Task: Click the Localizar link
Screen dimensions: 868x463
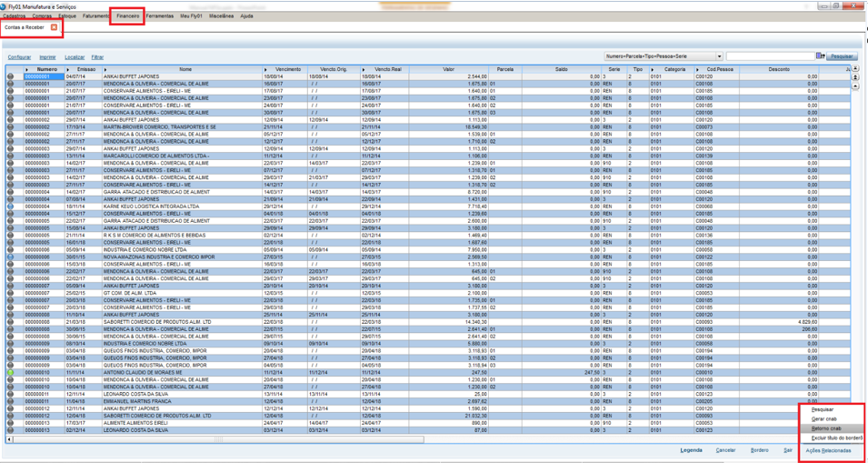Action: [x=75, y=57]
